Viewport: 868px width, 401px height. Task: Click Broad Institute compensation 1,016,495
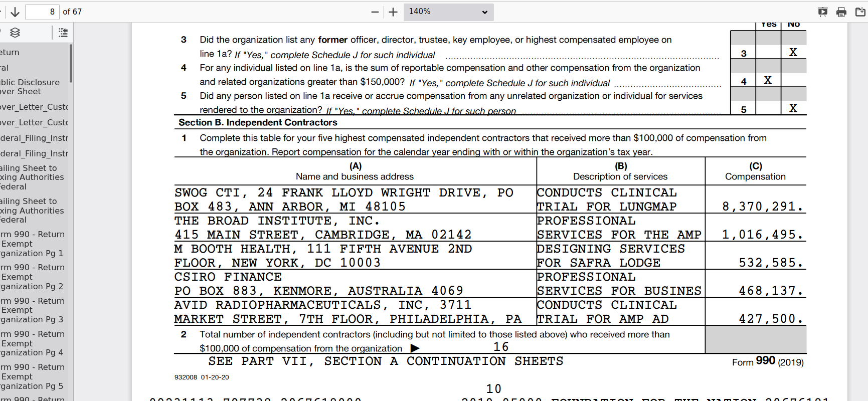763,235
